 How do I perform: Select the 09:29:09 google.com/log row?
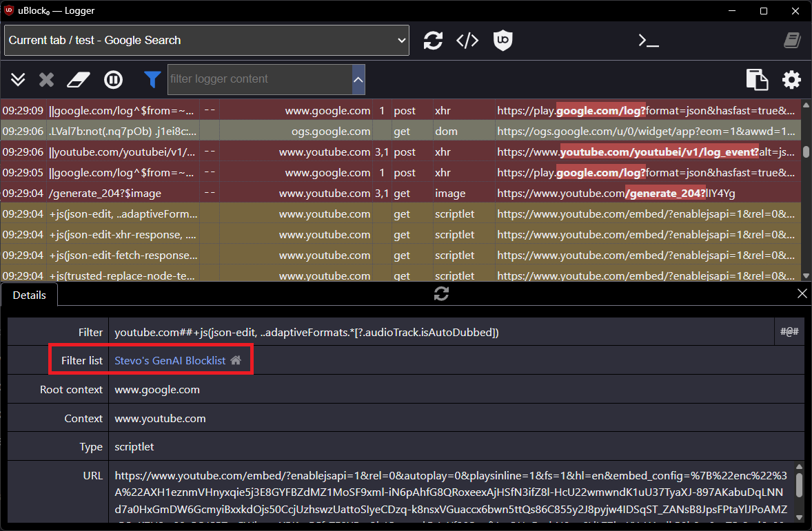(x=400, y=110)
